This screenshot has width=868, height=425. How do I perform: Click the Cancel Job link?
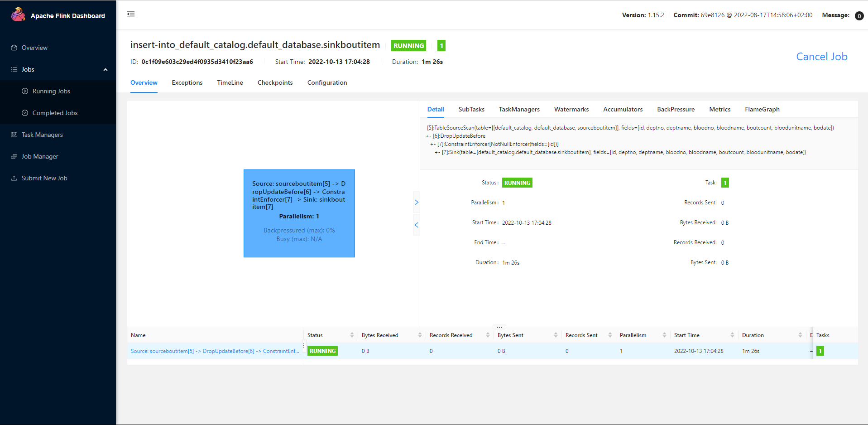point(822,57)
